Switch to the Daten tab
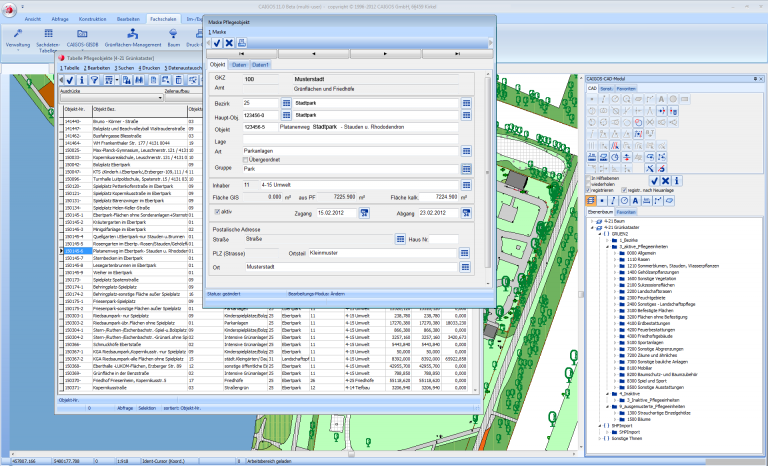768x466 pixels. [x=238, y=64]
